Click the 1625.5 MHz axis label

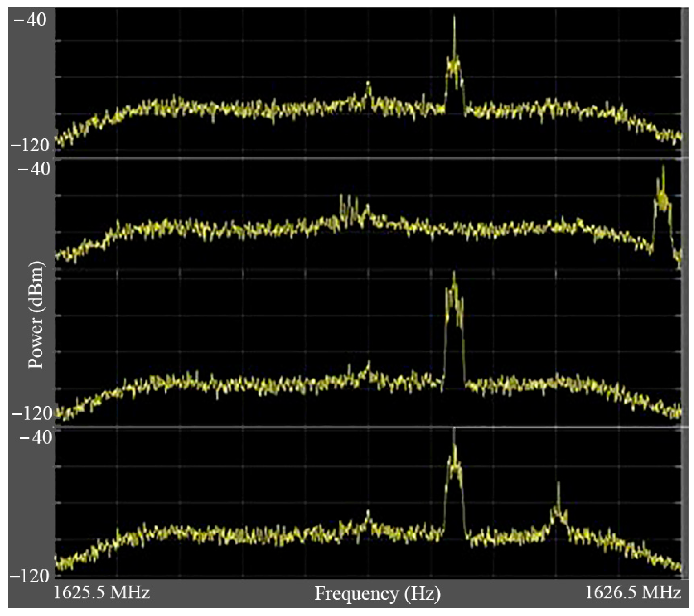[102, 593]
